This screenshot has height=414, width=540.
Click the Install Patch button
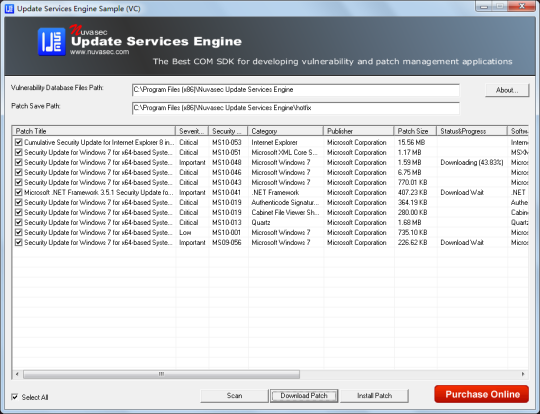point(374,395)
